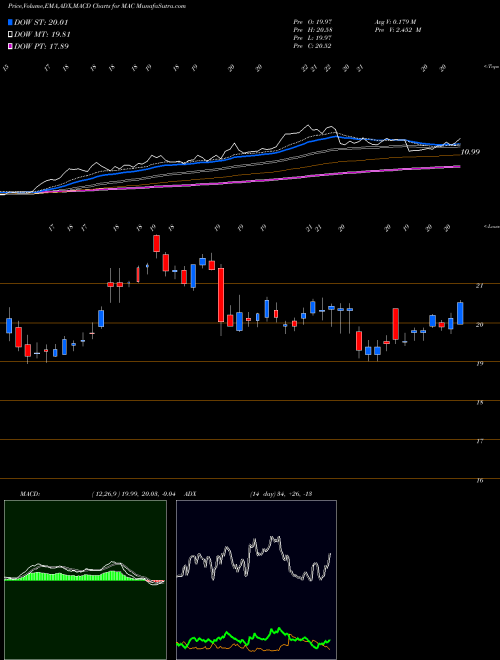Select the 'Pre H: 20.58' value
Viewport: 500px width, 660px height.
312,30
